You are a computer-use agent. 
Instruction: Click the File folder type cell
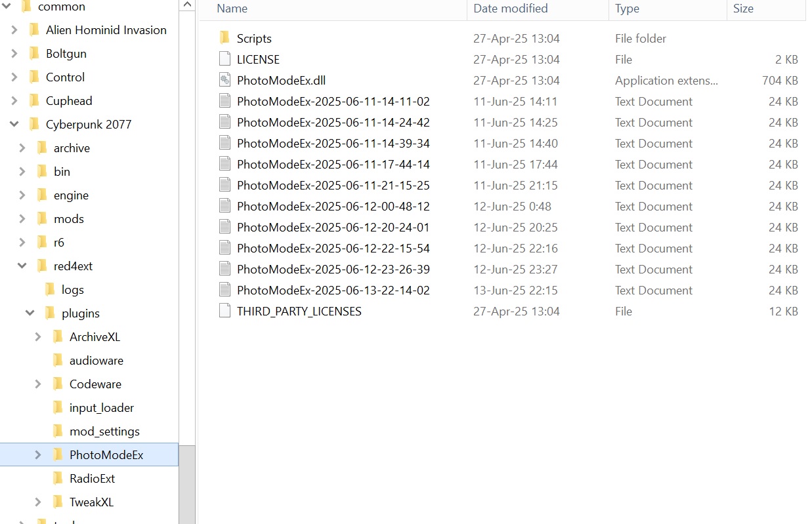(641, 38)
